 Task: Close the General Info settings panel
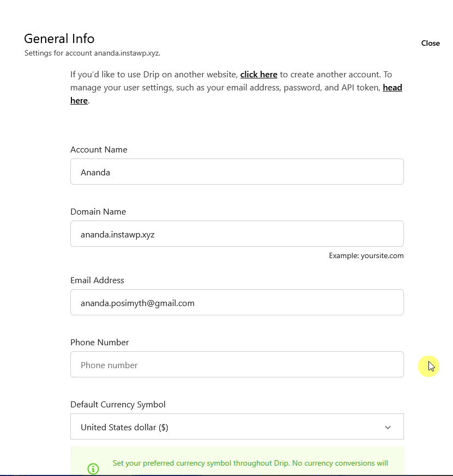coord(430,43)
